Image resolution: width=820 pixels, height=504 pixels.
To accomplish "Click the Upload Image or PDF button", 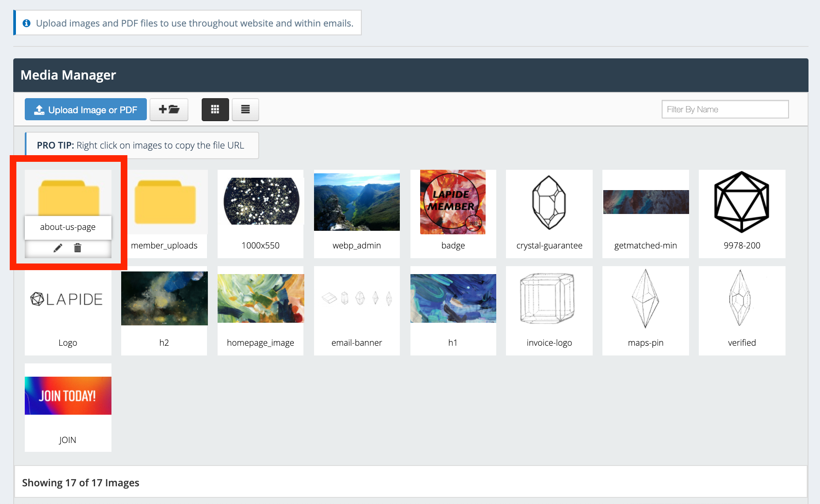I will (x=85, y=109).
